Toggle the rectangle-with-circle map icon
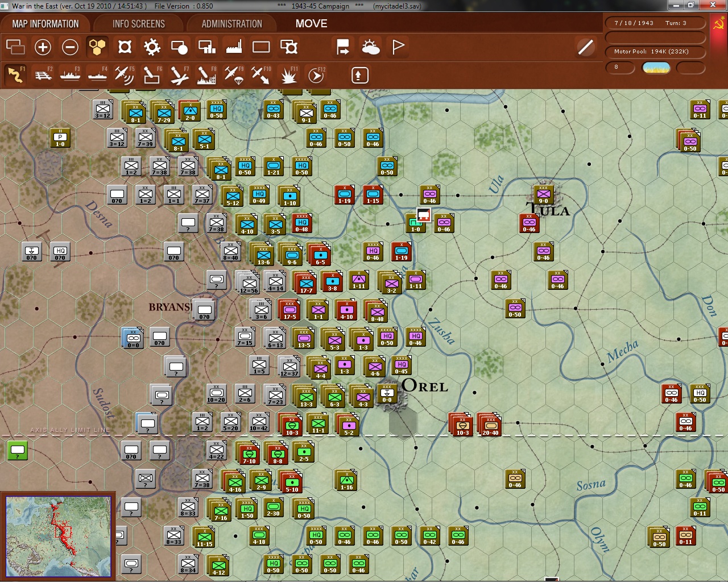This screenshot has width=728, height=582. pyautogui.click(x=179, y=47)
